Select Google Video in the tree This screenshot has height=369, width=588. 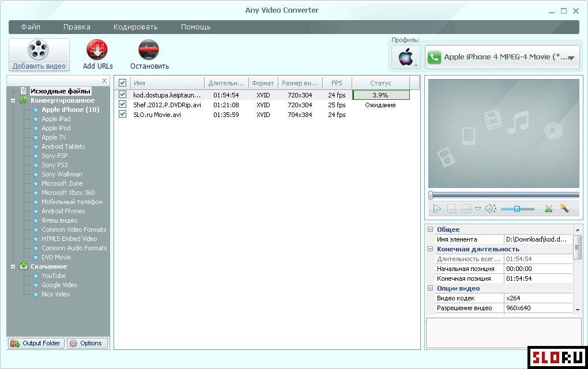click(59, 285)
